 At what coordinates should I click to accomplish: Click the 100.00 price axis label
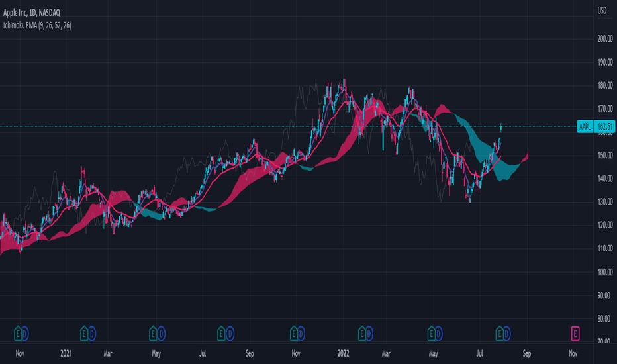[605, 272]
